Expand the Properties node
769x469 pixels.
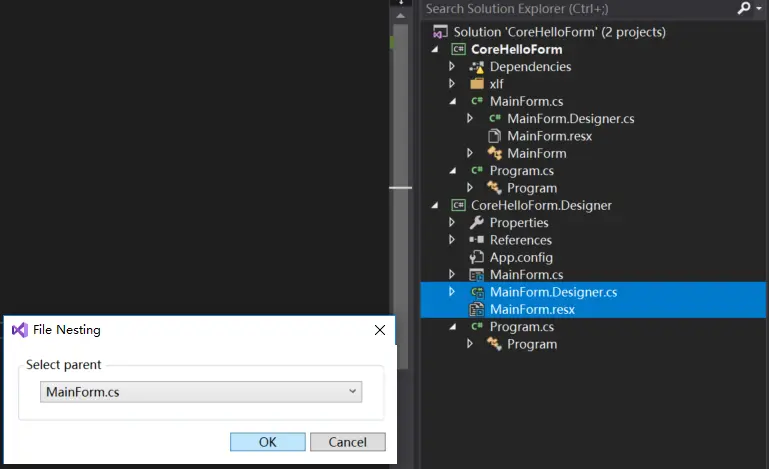[x=452, y=222]
